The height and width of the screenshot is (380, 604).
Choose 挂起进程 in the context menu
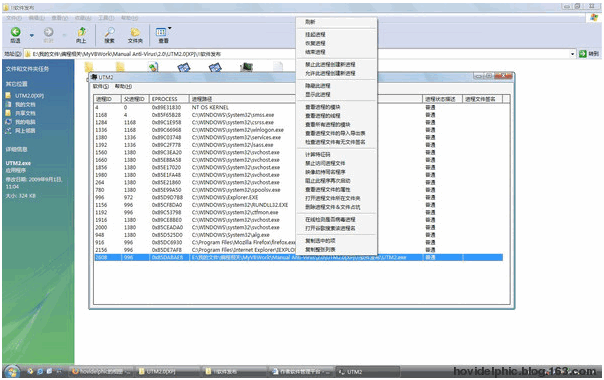(315, 35)
